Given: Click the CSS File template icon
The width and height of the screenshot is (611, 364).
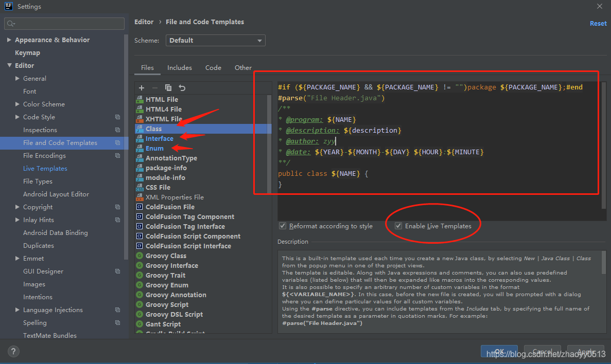Looking at the screenshot, I should (x=139, y=187).
